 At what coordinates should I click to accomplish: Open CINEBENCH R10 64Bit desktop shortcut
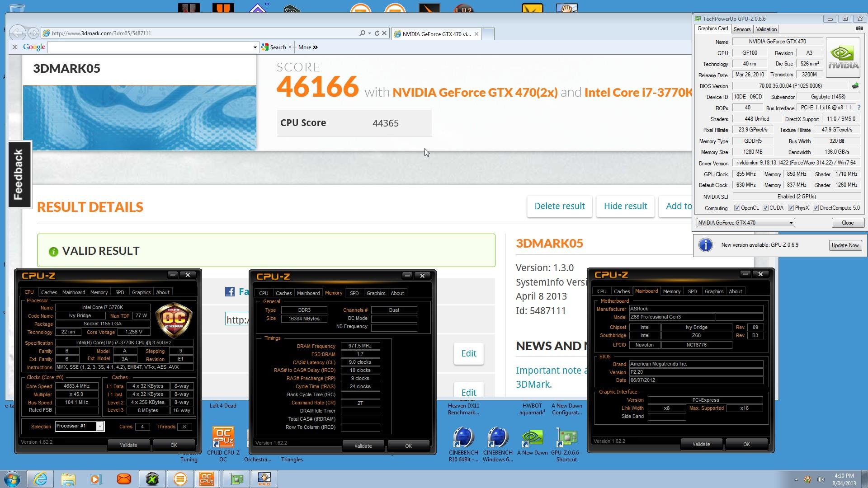(463, 444)
